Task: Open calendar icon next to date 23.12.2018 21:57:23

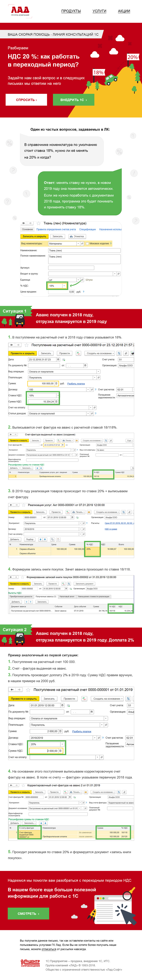Action: (58, 360)
